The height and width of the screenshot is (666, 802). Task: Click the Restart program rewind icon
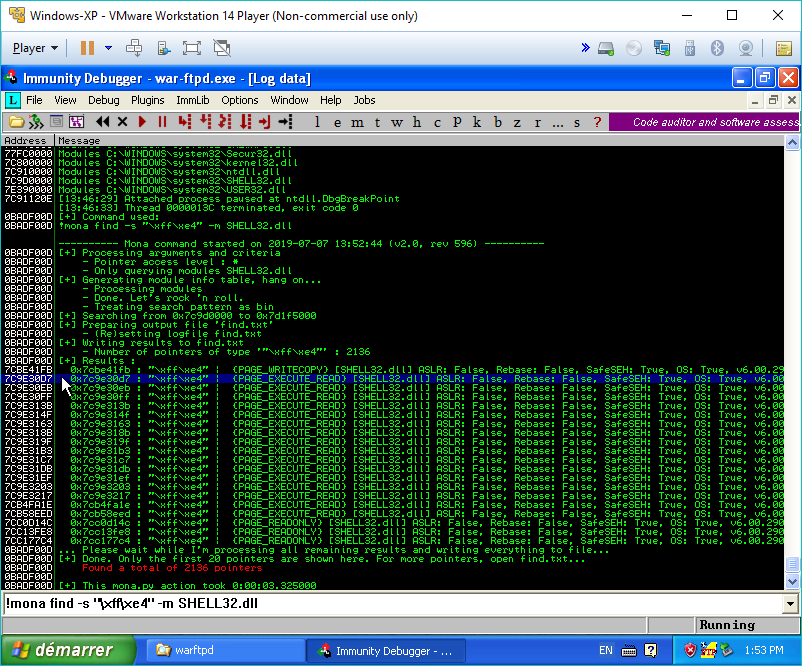pyautogui.click(x=103, y=122)
